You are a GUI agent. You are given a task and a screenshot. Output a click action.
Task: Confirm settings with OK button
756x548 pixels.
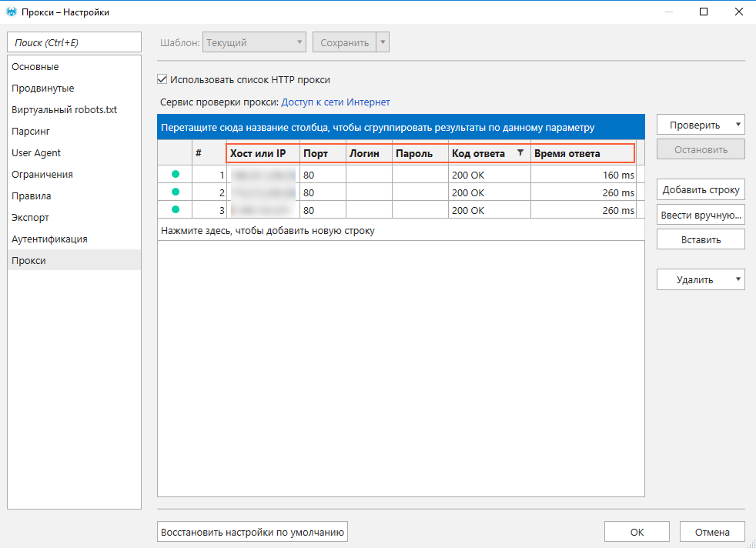[637, 532]
